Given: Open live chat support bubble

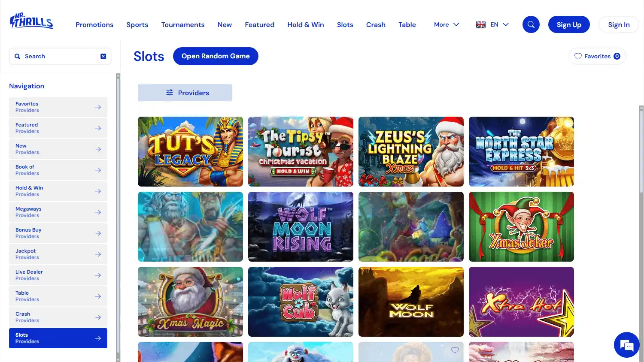Looking at the screenshot, I should tap(627, 345).
